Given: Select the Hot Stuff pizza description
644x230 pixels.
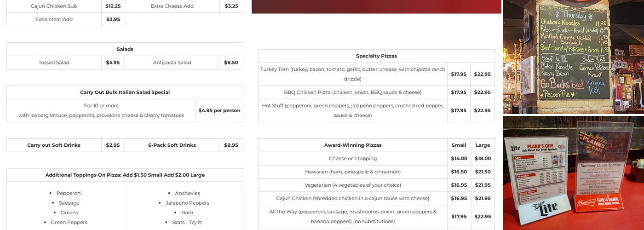Looking at the screenshot, I should pos(353,110).
